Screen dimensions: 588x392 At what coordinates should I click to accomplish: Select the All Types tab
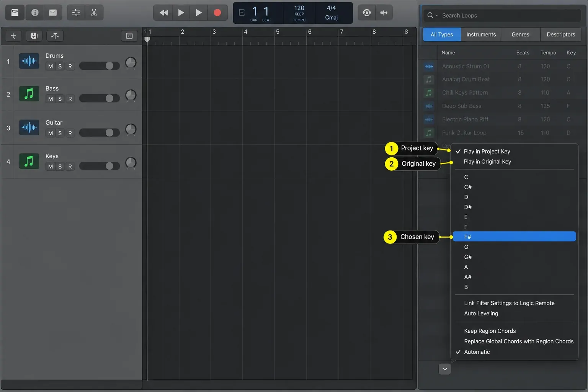[442, 34]
